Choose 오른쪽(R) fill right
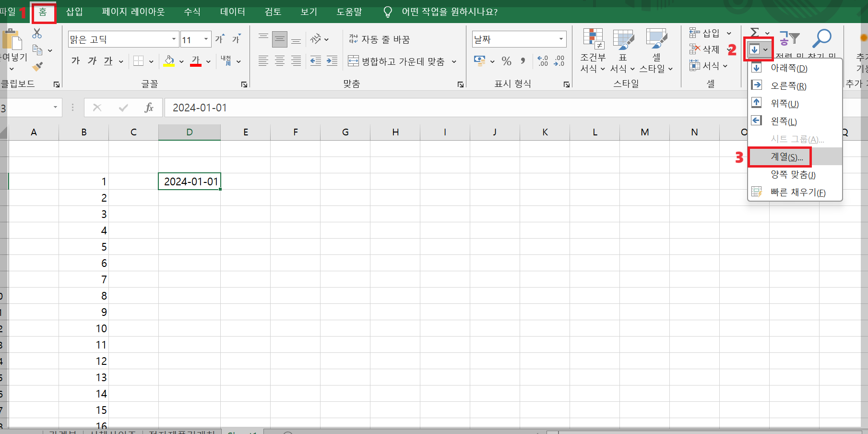The image size is (868, 434). [x=795, y=86]
